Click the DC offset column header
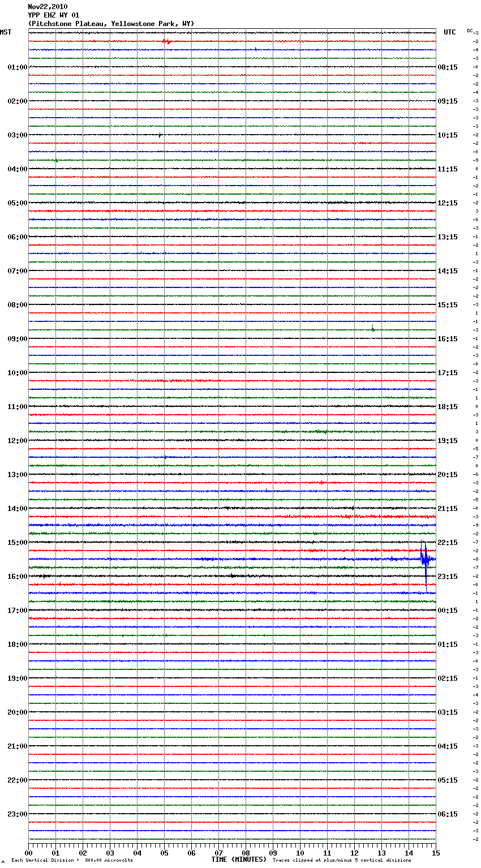481x868 pixels. pyautogui.click(x=470, y=31)
